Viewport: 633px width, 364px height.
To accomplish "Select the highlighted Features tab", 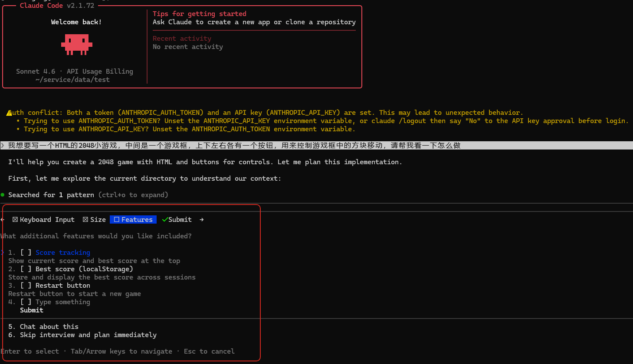I will tap(133, 220).
